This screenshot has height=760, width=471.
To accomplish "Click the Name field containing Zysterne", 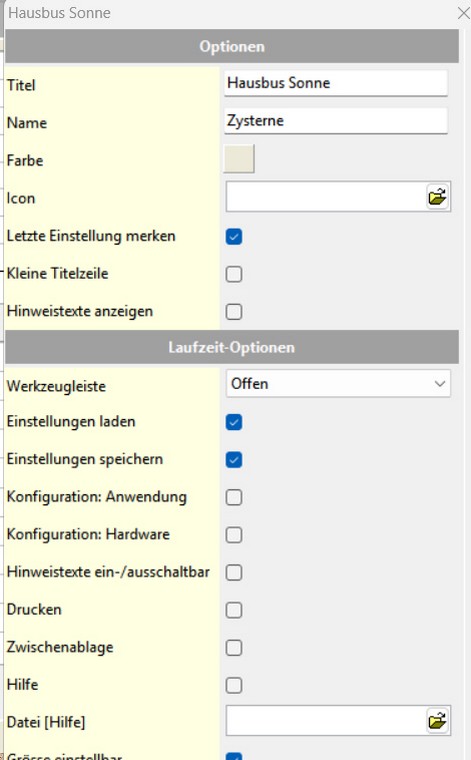I will (336, 121).
